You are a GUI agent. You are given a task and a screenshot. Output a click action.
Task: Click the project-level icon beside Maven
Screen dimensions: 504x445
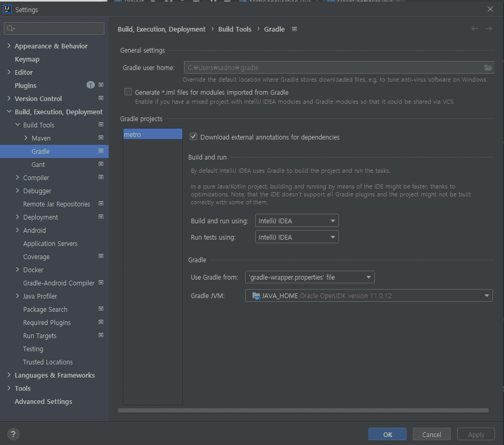coord(101,138)
